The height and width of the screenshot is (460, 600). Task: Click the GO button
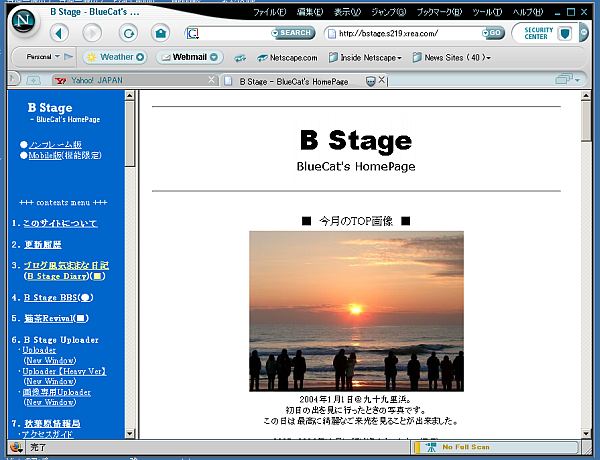493,33
